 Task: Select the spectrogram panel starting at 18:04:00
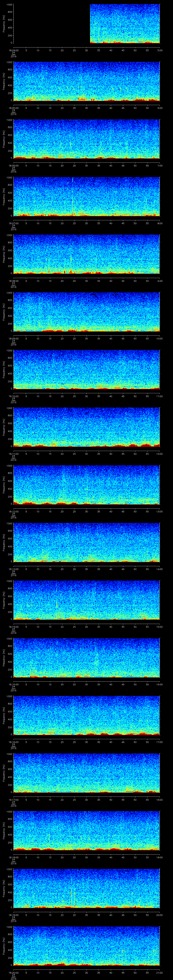coord(87,24)
